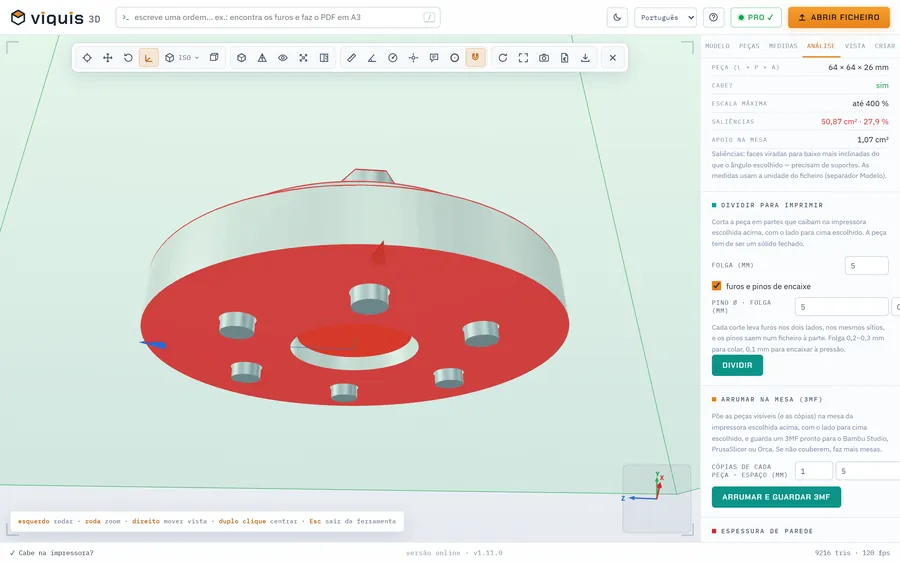Viewport: 900px width, 562px height.
Task: Select the ruler measure tool
Action: pyautogui.click(x=351, y=57)
